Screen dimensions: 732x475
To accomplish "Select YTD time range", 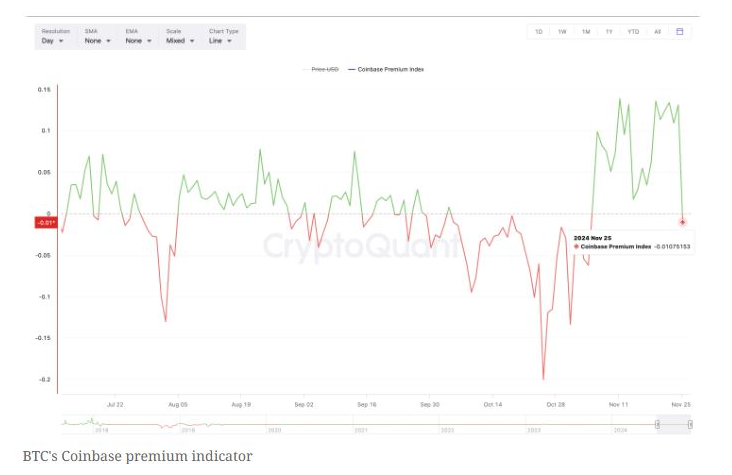I will click(633, 32).
